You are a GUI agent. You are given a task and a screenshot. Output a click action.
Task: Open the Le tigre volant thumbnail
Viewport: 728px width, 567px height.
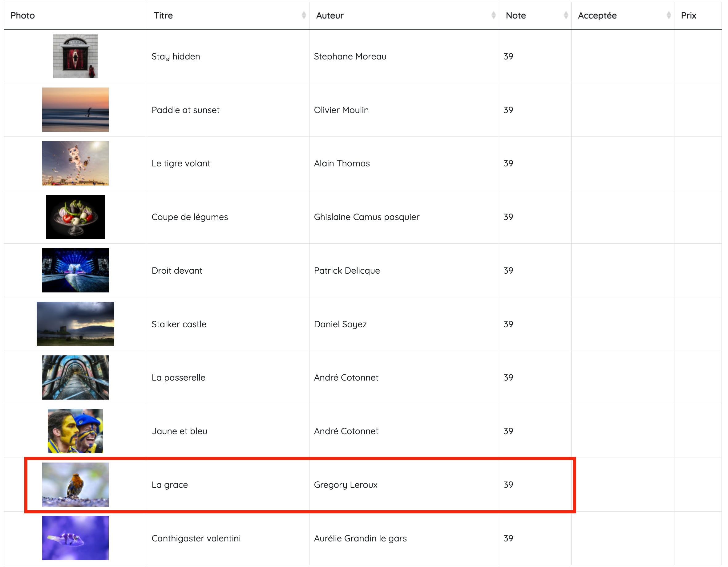[75, 163]
